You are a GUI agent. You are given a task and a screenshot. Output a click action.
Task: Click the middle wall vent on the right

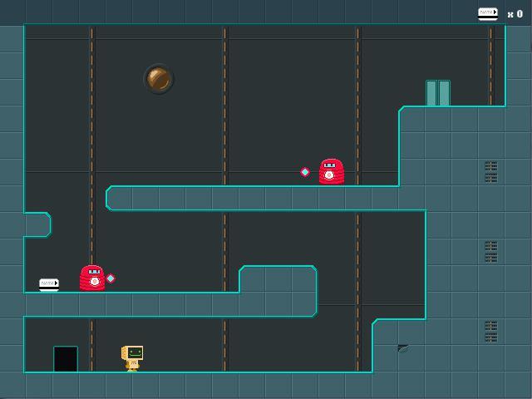coord(490,251)
